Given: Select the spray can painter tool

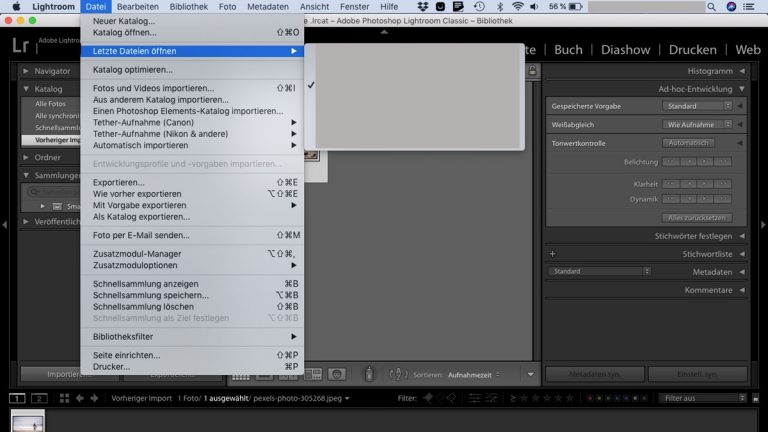Looking at the screenshot, I should pyautogui.click(x=369, y=374).
